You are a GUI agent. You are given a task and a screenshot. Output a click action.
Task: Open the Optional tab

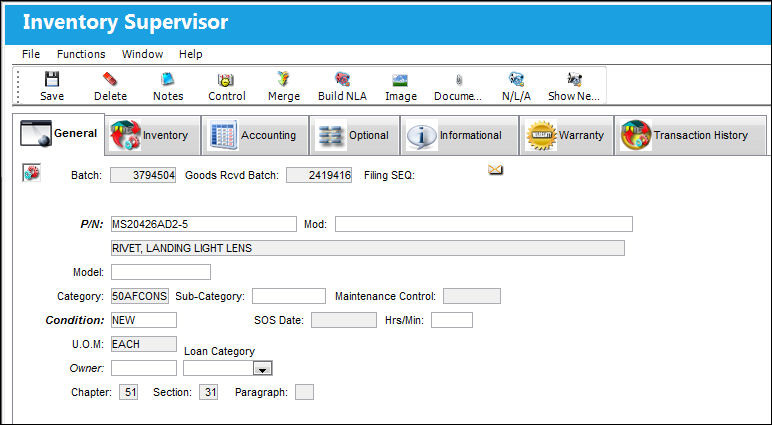pyautogui.click(x=354, y=135)
